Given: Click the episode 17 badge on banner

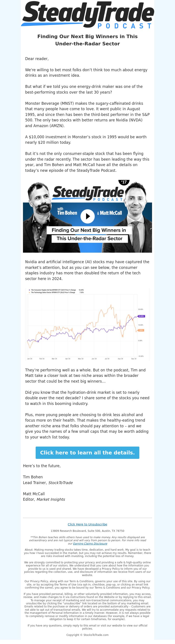Looking at the screenshot, I should coord(124,182).
